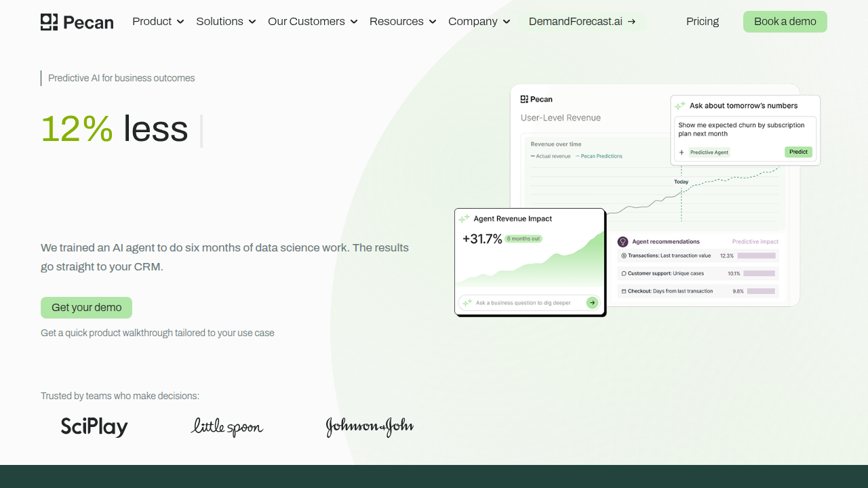Screen dimensions: 868x488
Task: Click the +31.7% revenue impact value
Action: click(482, 239)
